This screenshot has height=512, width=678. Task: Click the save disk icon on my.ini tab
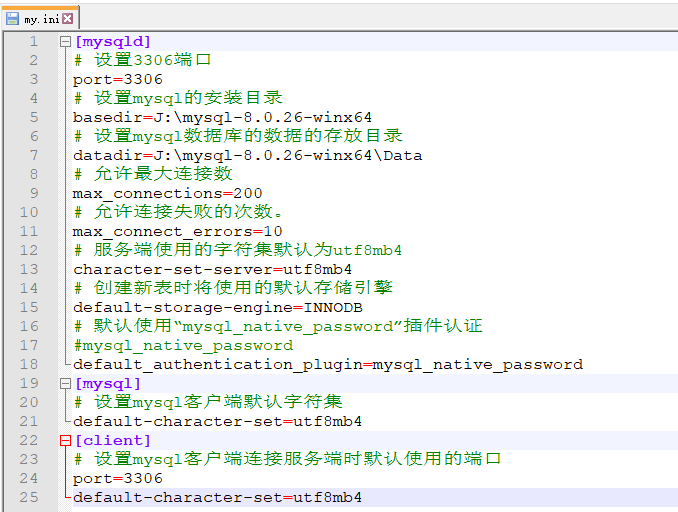tap(13, 19)
